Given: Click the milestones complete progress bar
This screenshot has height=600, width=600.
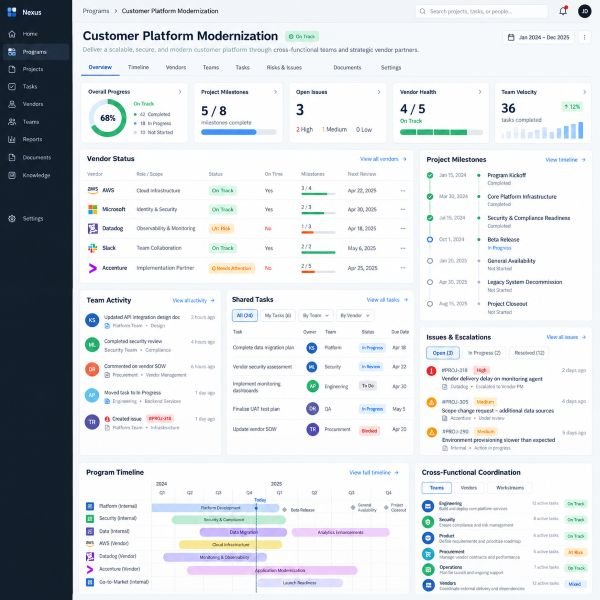Looking at the screenshot, I should pos(238,132).
